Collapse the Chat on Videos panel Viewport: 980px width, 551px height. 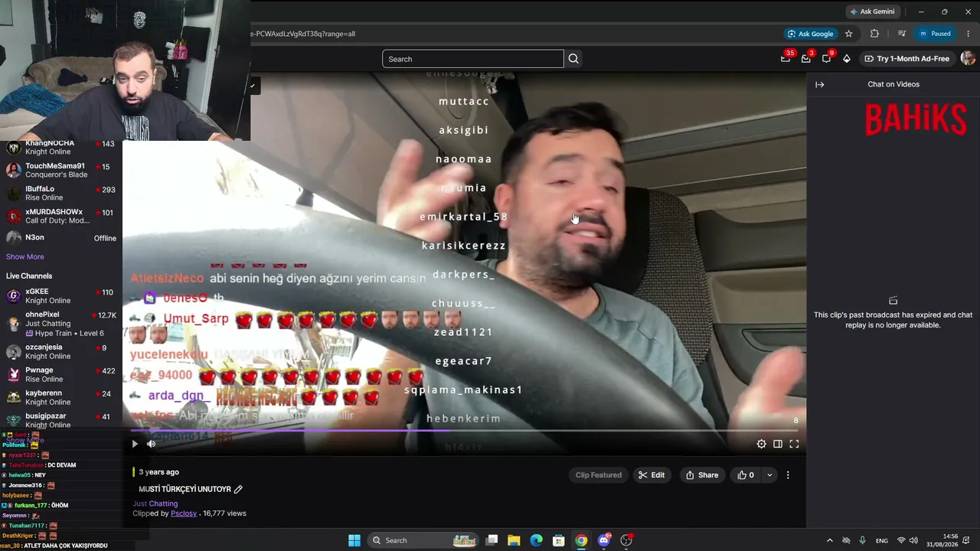point(820,84)
